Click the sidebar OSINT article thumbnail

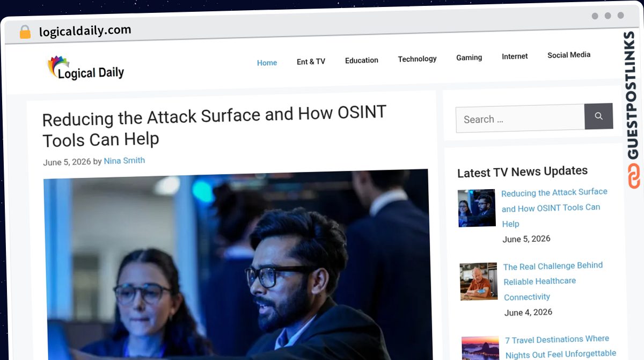(477, 208)
